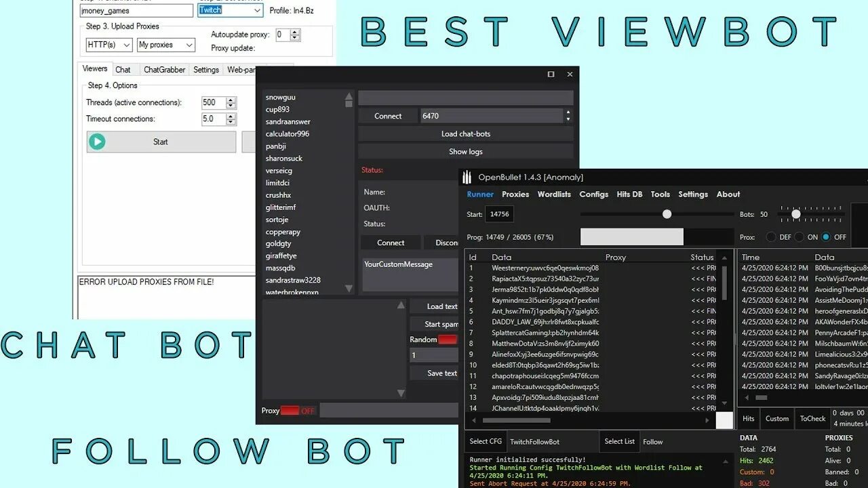This screenshot has height=488, width=868.
Task: Click the Start spam button
Action: pyautogui.click(x=435, y=324)
